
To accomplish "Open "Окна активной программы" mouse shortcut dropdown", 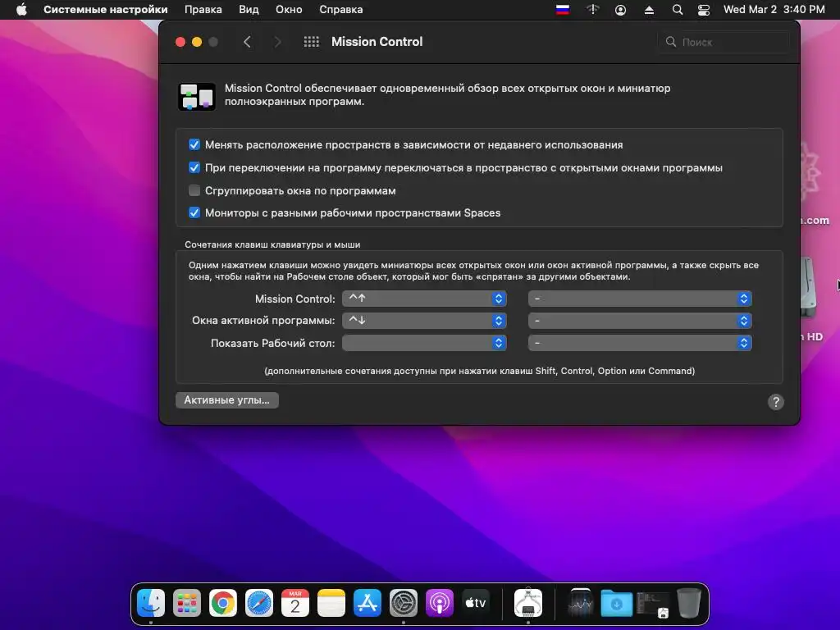I will point(640,321).
